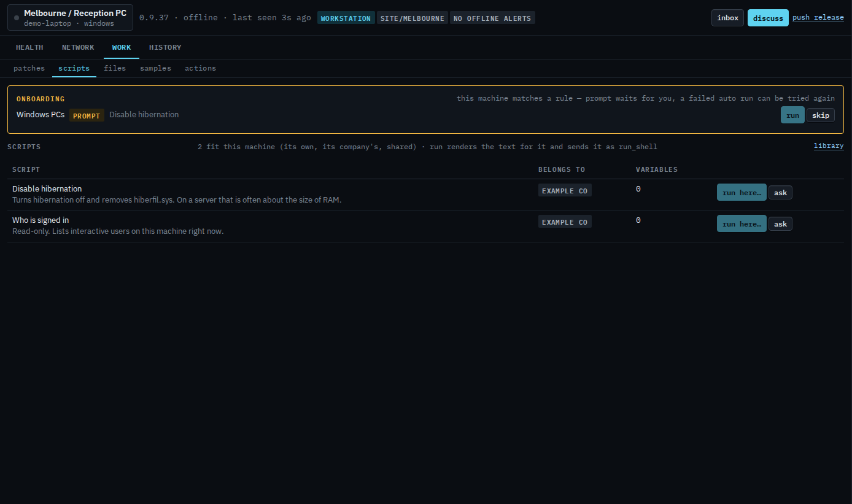Click the WORKSTATION tag
Viewport: 852px width, 504px height.
(x=346, y=18)
